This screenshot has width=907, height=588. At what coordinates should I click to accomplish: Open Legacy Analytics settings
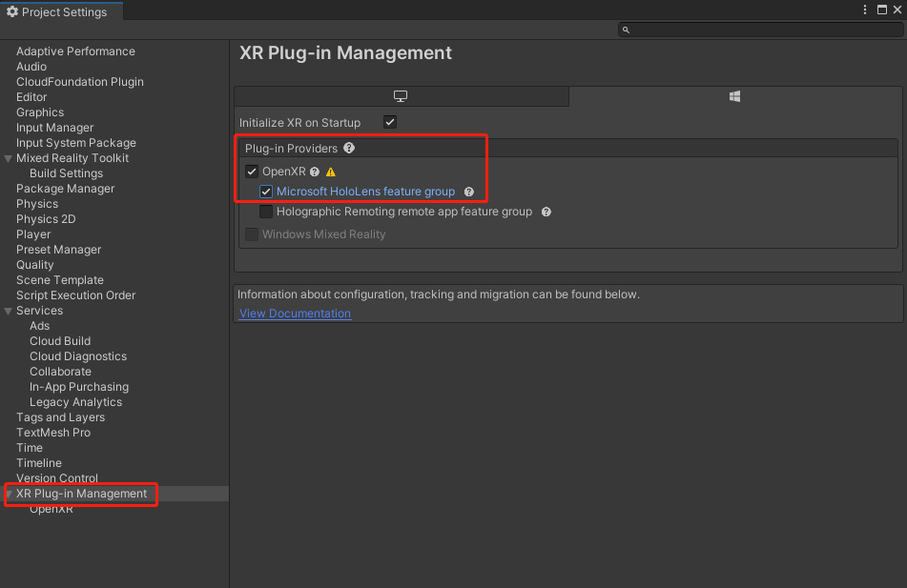(x=75, y=402)
